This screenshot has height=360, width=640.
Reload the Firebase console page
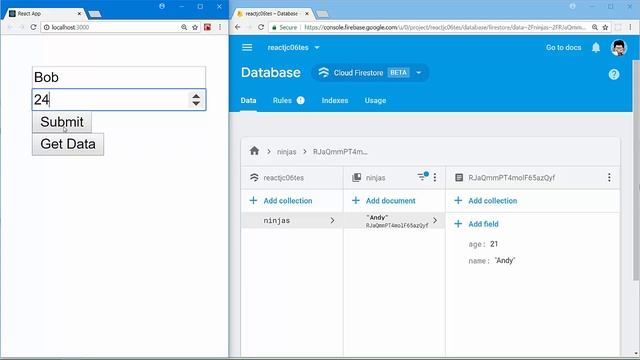tap(261, 27)
